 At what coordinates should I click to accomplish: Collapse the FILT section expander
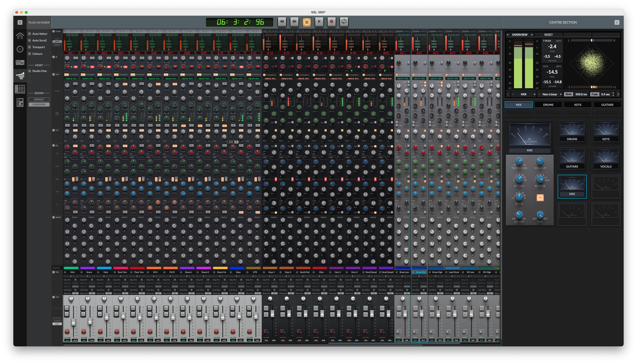point(54,130)
